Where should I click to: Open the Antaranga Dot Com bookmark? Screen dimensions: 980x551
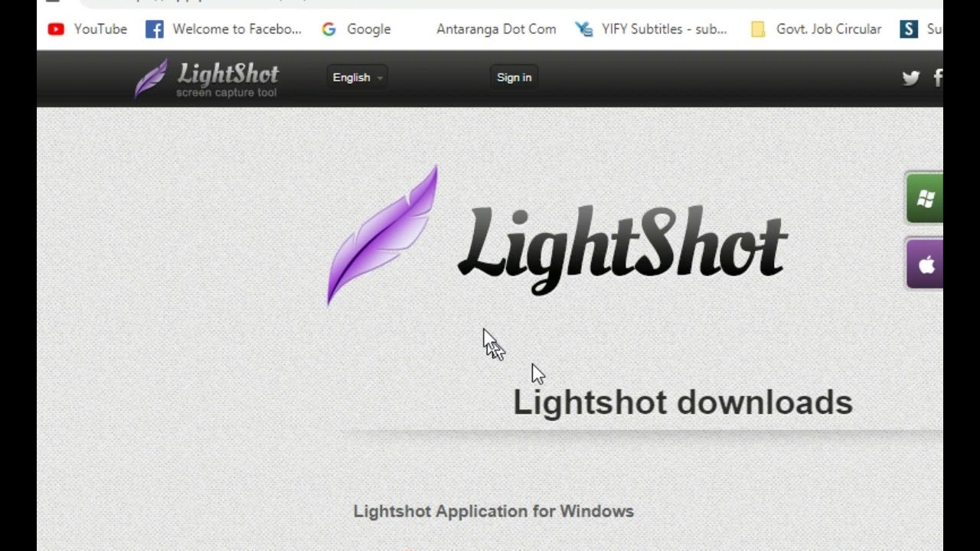coord(495,29)
